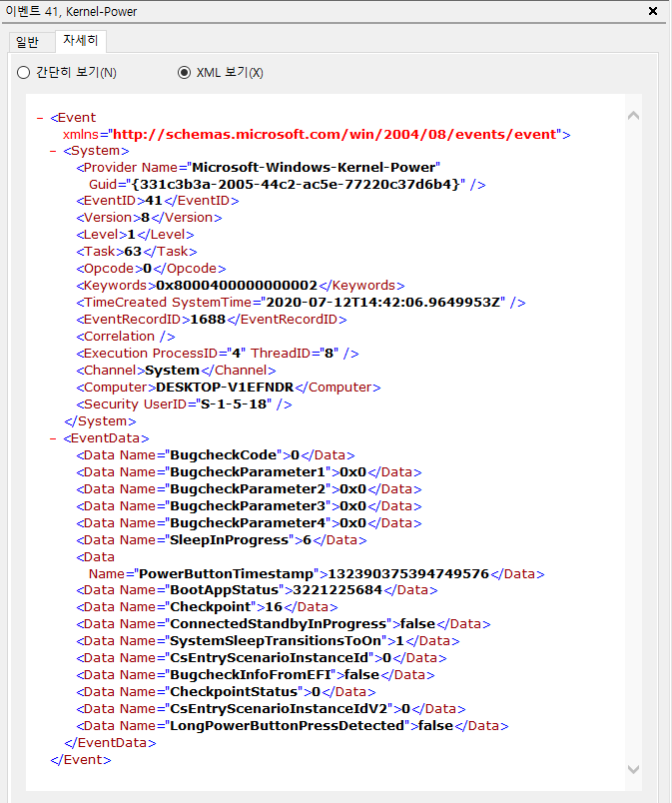Select the 자세히 tab
Screen dimensions: 672x803
point(78,42)
